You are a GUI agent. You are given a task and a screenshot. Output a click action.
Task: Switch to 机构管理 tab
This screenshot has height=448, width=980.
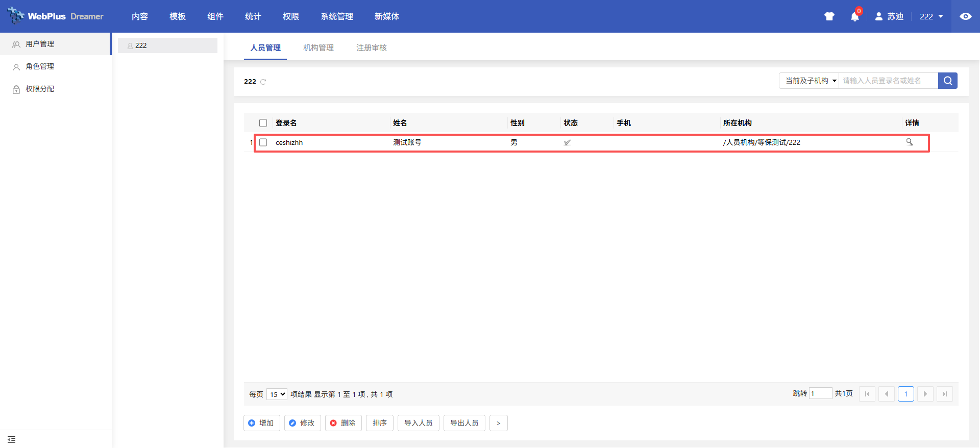click(318, 47)
